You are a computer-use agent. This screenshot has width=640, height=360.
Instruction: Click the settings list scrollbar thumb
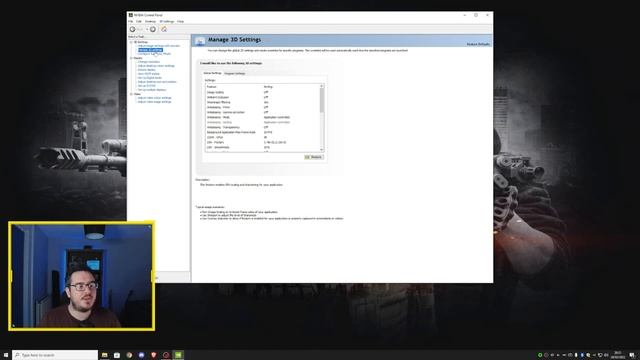(x=322, y=100)
